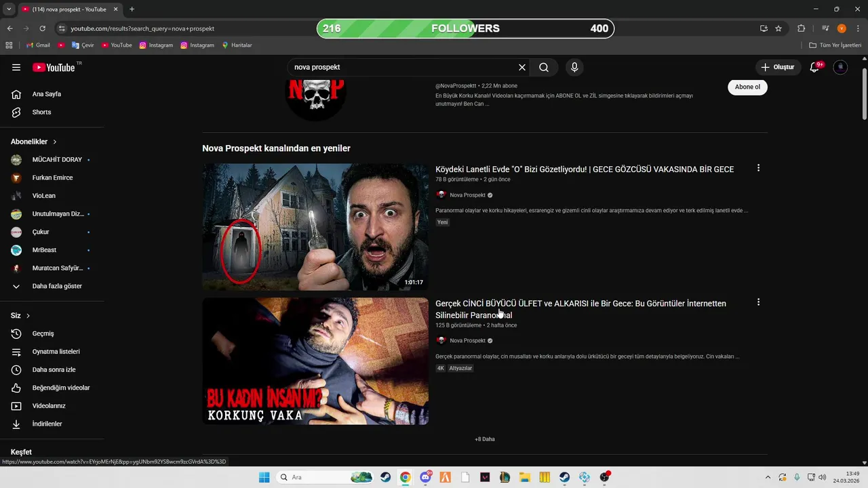Open Furkan Emirce subscription channel
This screenshot has width=868, height=488.
[x=52, y=178]
